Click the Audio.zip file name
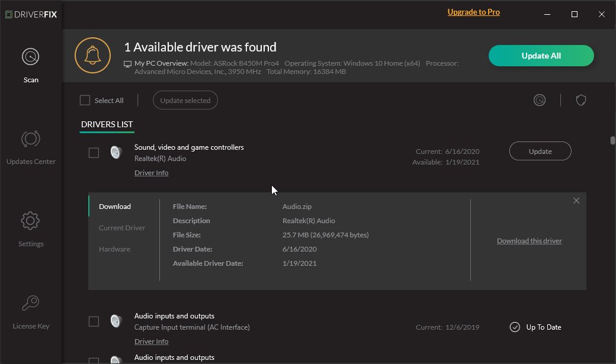The height and width of the screenshot is (364, 616). [x=297, y=207]
